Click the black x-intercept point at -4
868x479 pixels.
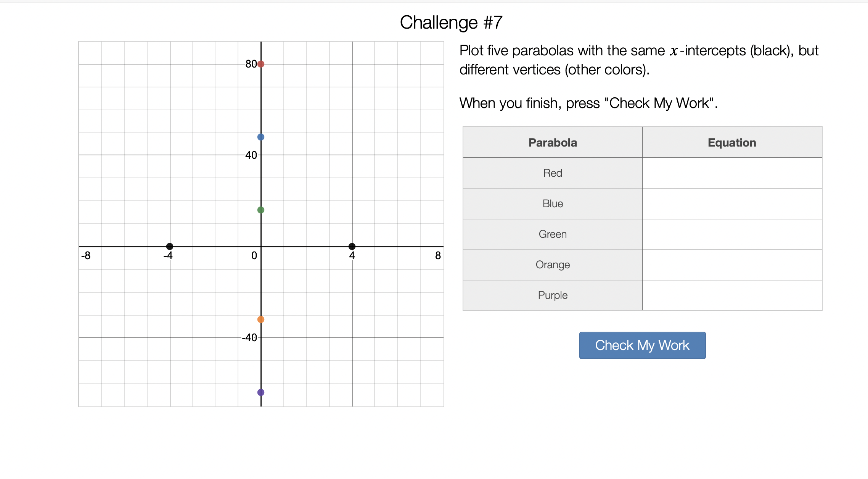tap(170, 247)
